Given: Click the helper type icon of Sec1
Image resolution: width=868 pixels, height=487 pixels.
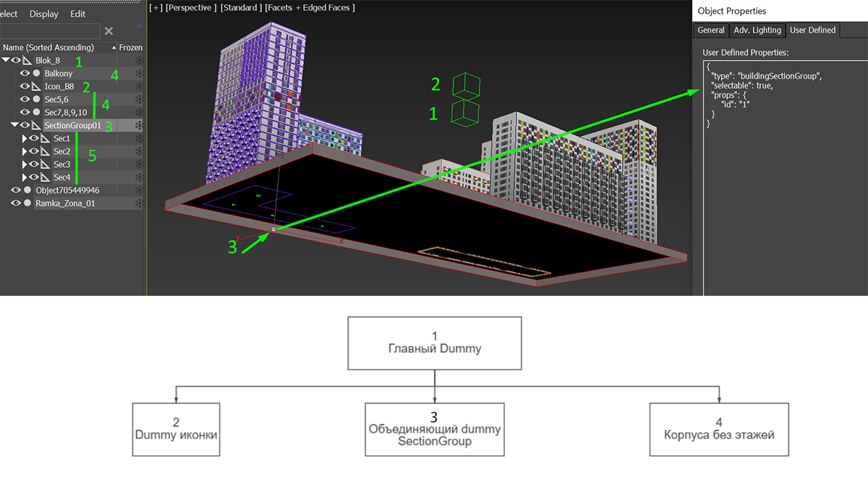Looking at the screenshot, I should (x=46, y=138).
